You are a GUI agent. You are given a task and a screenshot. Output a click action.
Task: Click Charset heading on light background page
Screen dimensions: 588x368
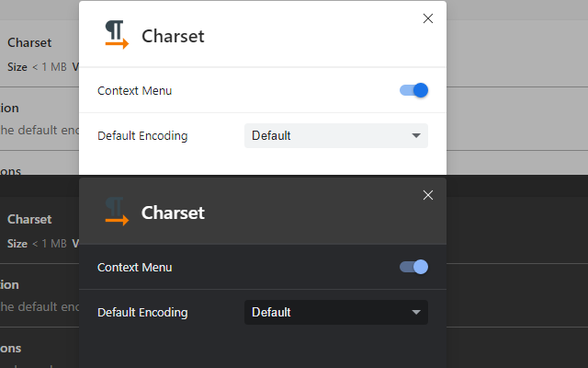(29, 42)
